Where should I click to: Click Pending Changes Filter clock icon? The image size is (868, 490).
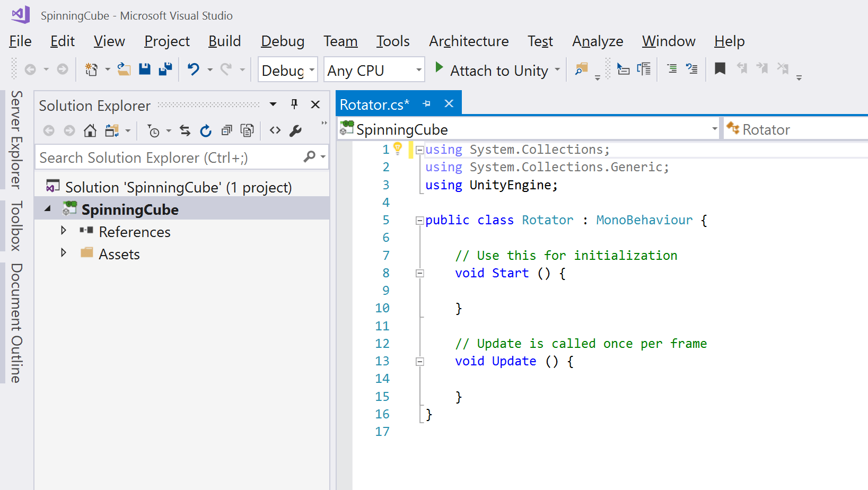point(153,131)
